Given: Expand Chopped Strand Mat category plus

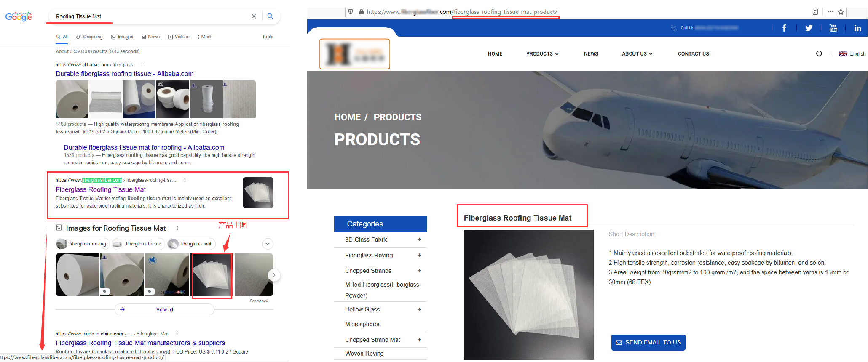Looking at the screenshot, I should point(419,340).
